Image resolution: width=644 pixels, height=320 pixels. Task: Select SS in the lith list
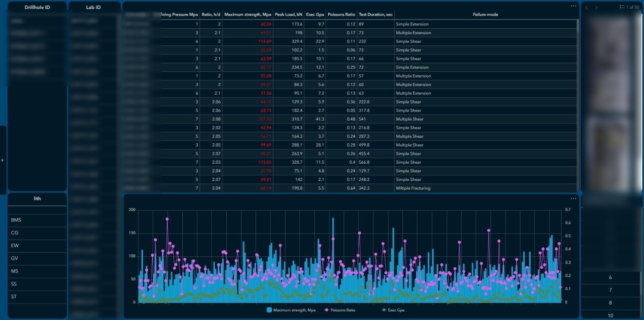pyautogui.click(x=37, y=284)
